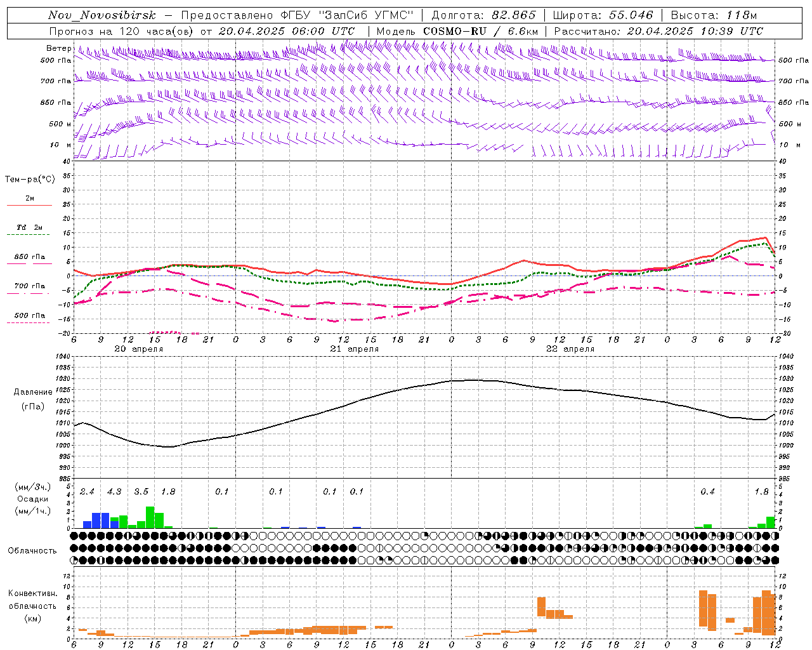Click the 21 апреля date label
Image resolution: width=812 pixels, height=650 pixels.
(x=354, y=349)
